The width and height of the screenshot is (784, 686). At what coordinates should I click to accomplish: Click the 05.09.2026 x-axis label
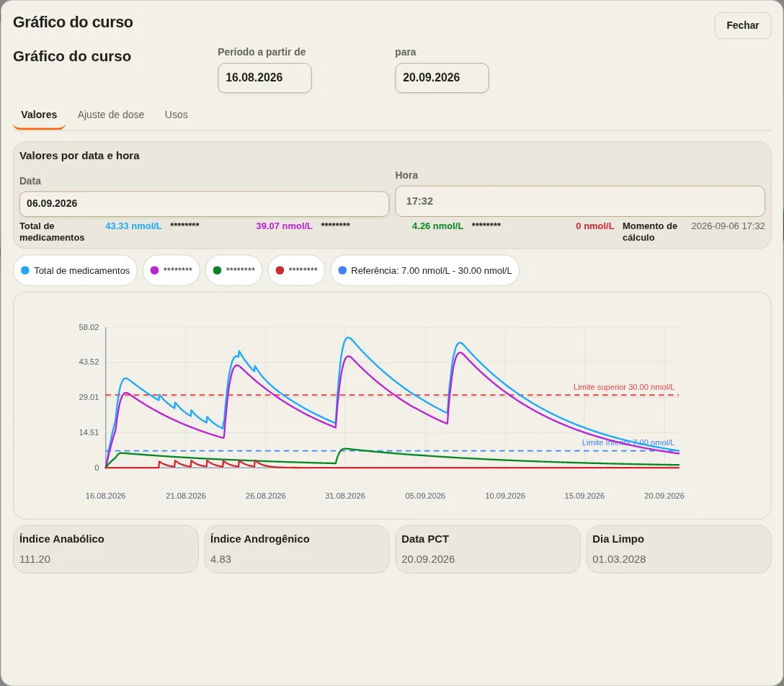coord(425,496)
